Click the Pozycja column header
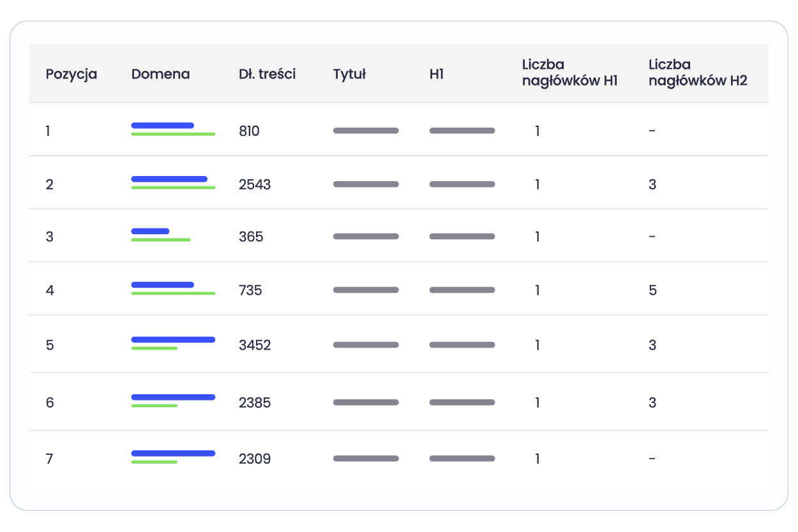Image resolution: width=798 pixels, height=532 pixels. click(72, 74)
